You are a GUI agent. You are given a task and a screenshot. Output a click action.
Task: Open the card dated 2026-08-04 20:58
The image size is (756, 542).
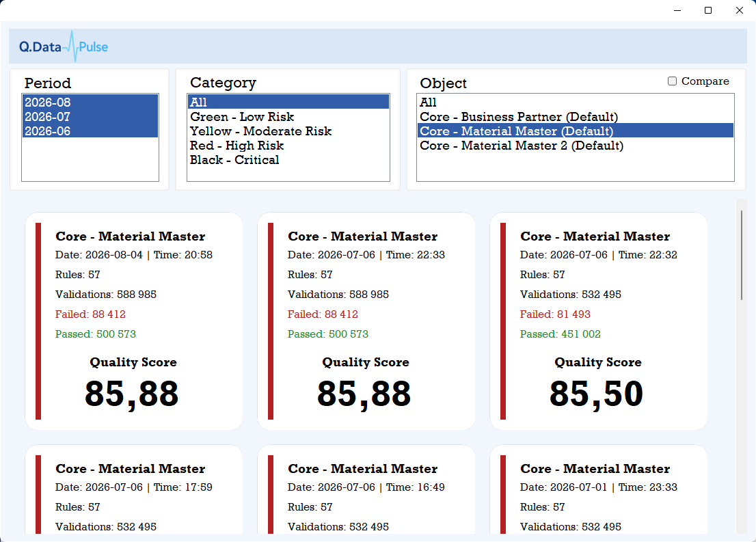click(x=134, y=321)
